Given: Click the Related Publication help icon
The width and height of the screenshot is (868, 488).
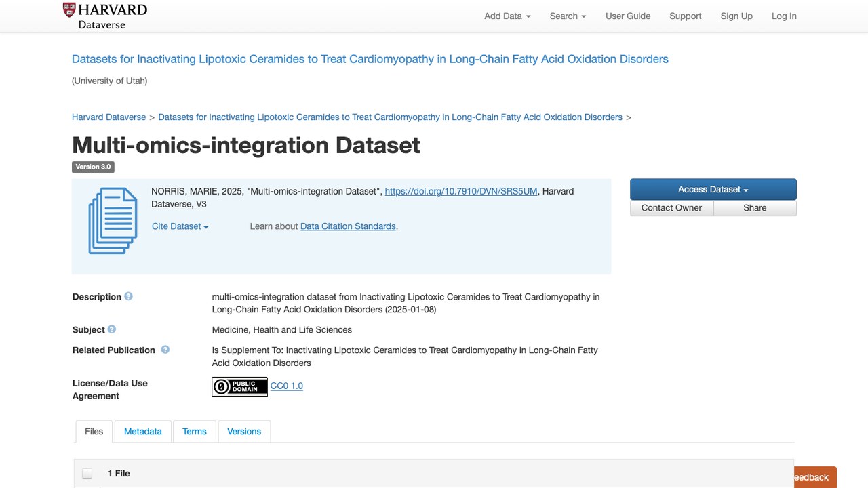Looking at the screenshot, I should (x=165, y=350).
